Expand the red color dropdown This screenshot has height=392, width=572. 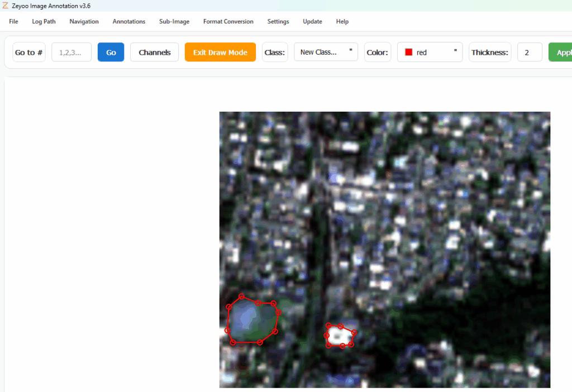[x=430, y=52]
